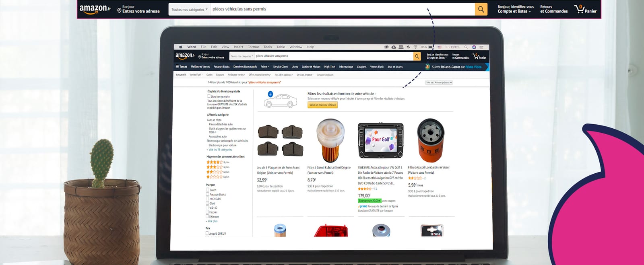Filter by 3 stars & plus rating
Image resolution: width=644 pixels, height=265 pixels.
[x=218, y=167]
